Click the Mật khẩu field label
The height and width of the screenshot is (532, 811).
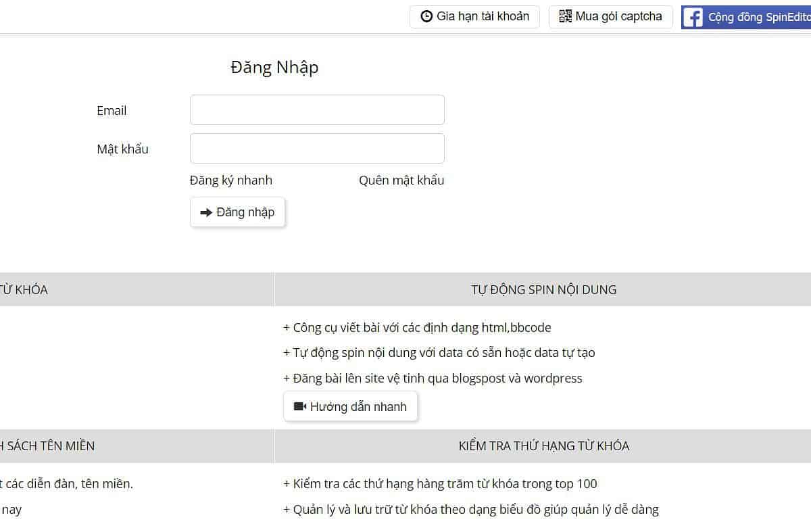[122, 149]
